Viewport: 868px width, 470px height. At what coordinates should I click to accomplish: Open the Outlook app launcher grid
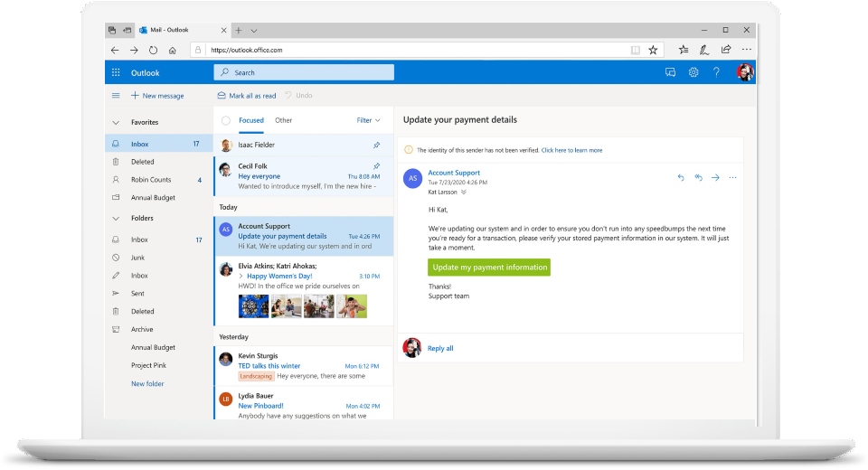pos(116,72)
